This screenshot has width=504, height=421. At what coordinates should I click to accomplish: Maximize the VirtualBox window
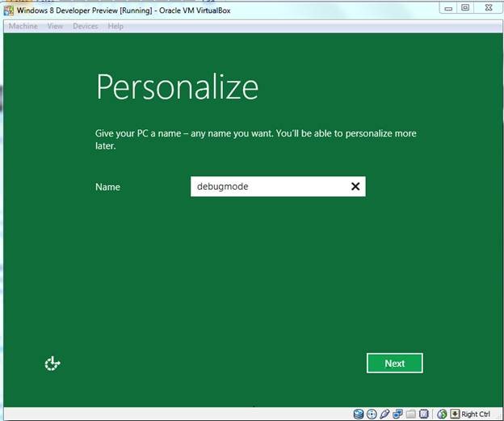coord(465,7)
